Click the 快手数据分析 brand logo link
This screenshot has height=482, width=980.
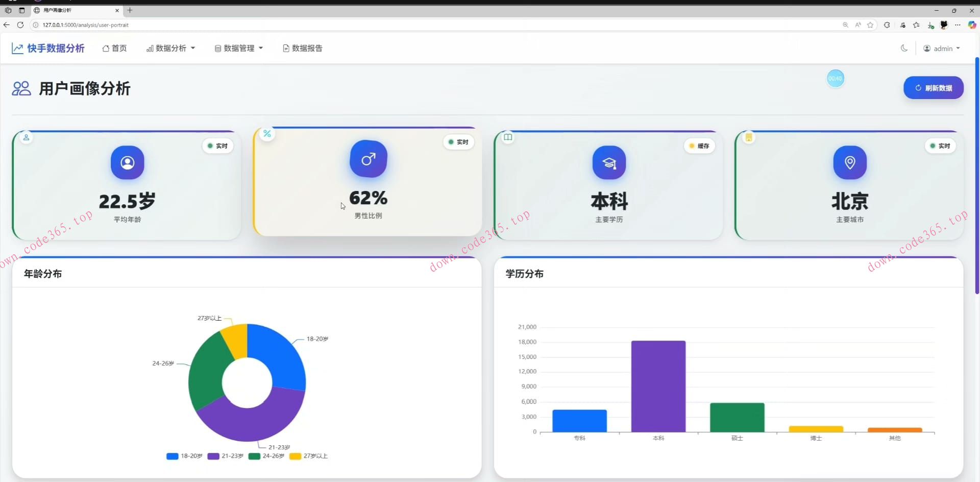(48, 48)
